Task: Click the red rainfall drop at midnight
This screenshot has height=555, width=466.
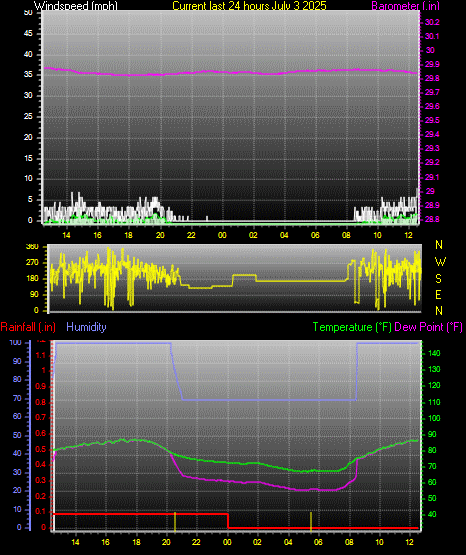Action: (228, 521)
